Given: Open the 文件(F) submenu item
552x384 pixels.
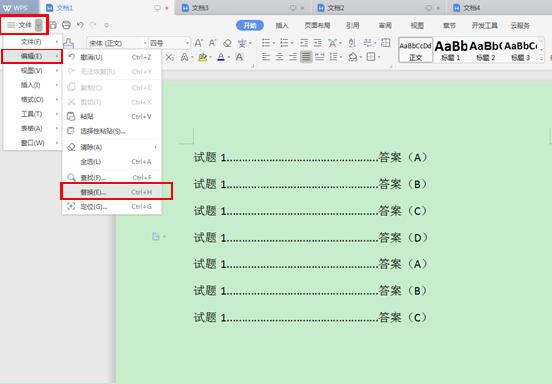Looking at the screenshot, I should point(33,42).
